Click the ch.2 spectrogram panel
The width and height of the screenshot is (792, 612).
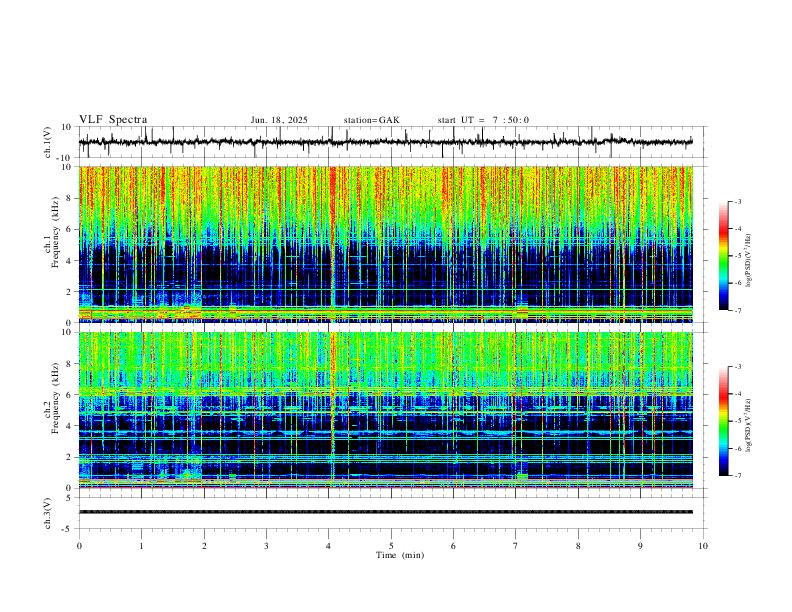pyautogui.click(x=386, y=410)
